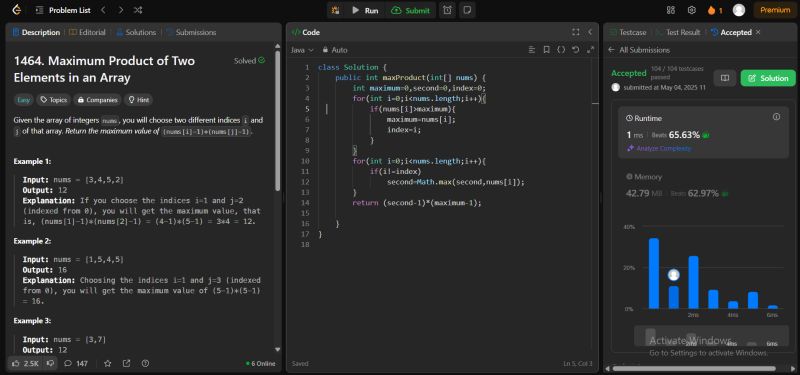Open the Runtime info icon
Image resolution: width=800 pixels, height=375 pixels.
point(776,117)
